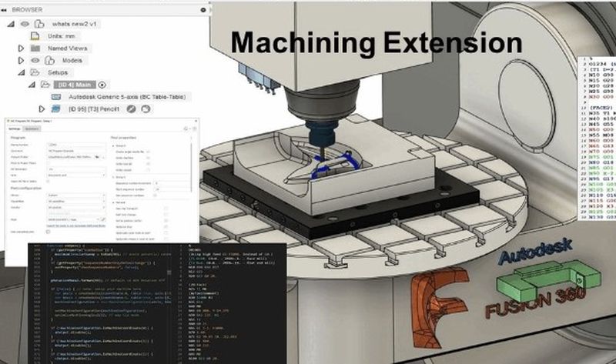Click the folder icon of Main setup
This screenshot has height=364, width=616.
(45, 85)
